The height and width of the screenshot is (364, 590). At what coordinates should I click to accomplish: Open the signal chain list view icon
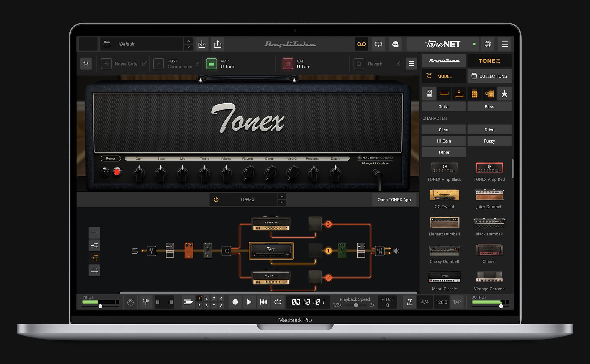tap(411, 64)
